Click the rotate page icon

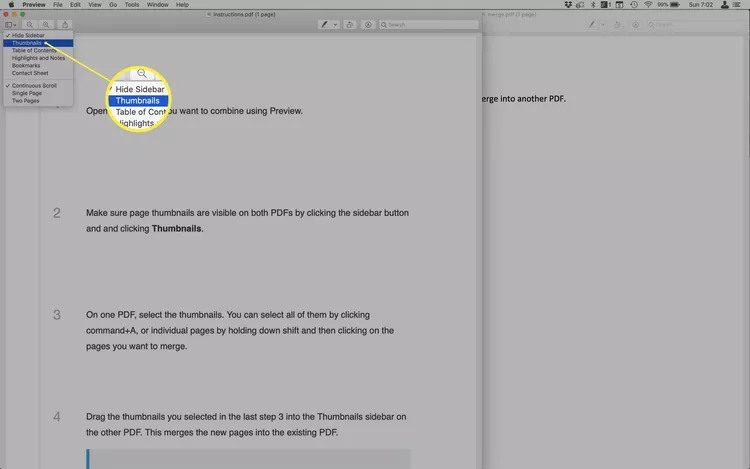pos(352,24)
